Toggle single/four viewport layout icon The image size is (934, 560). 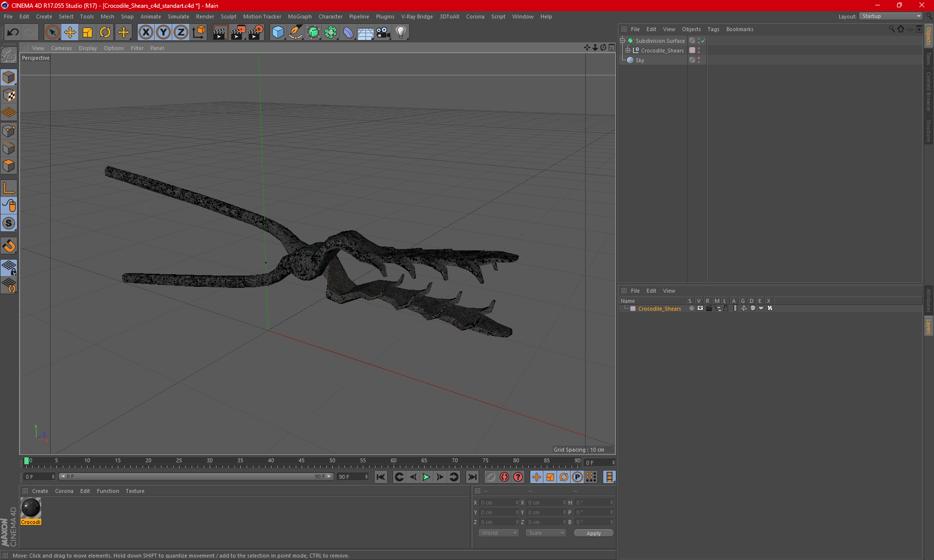tap(611, 48)
